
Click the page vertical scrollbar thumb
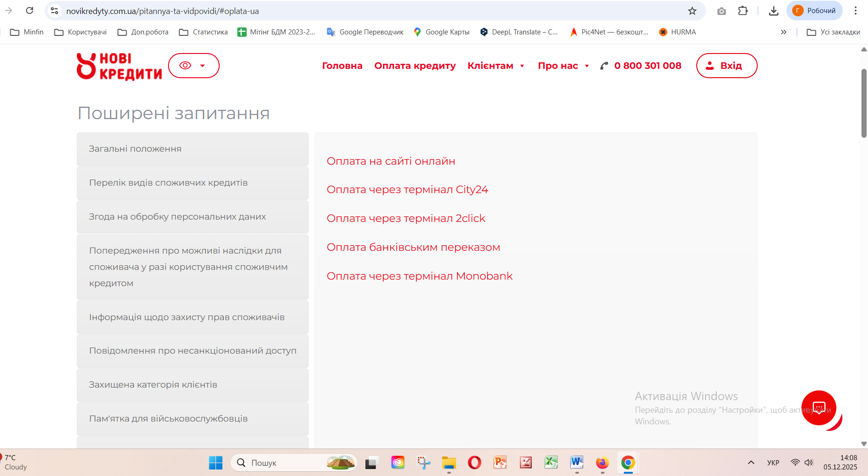864,103
